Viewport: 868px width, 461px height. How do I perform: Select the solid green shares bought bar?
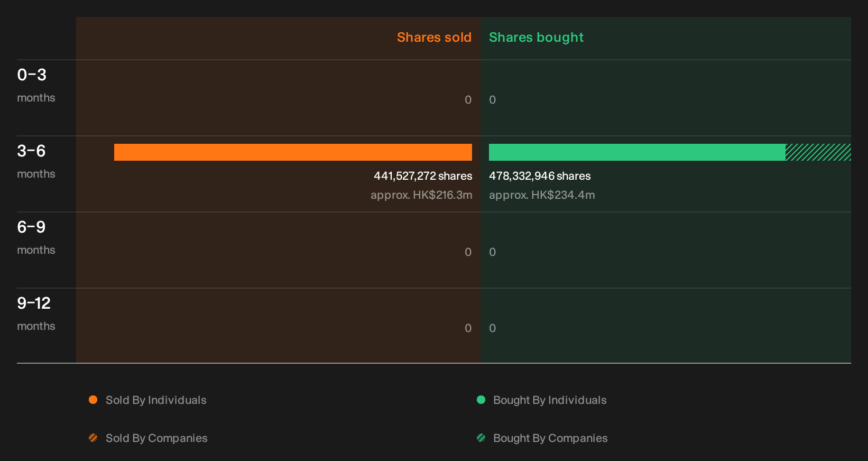(x=637, y=152)
